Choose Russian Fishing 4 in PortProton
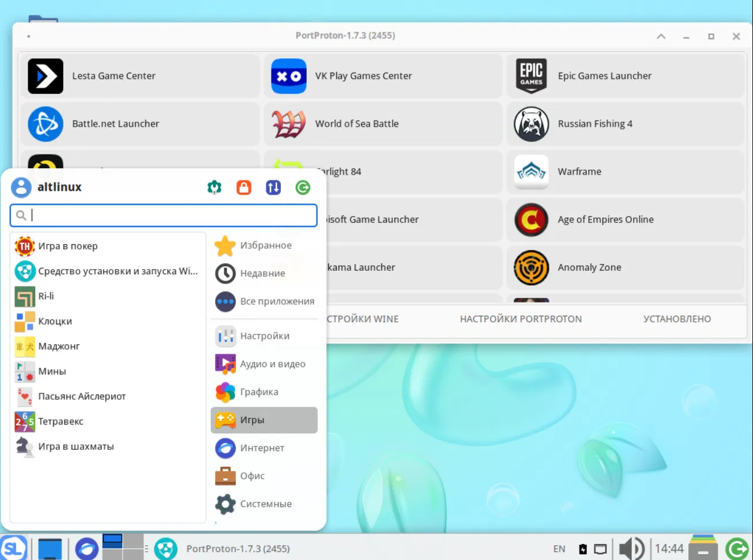 pos(626,124)
